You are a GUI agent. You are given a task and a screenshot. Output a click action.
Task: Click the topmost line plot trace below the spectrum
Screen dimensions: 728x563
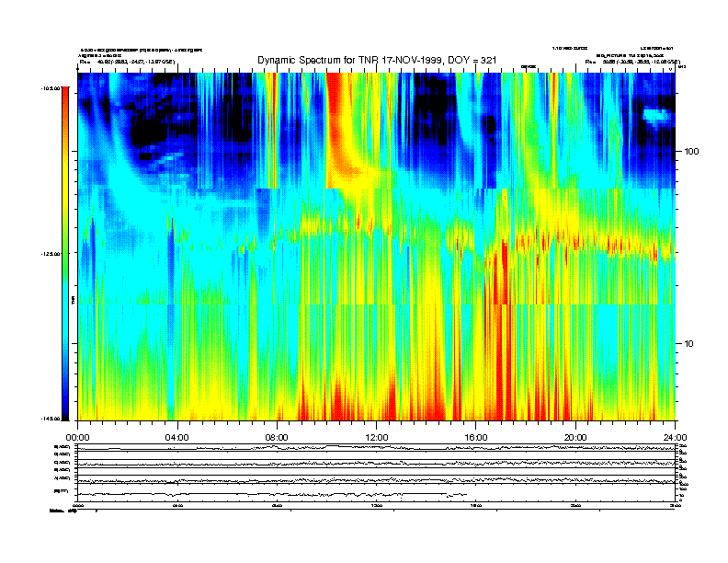(376, 447)
